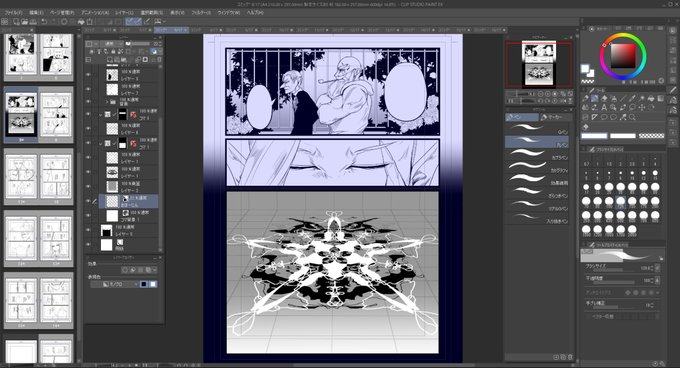The width and height of the screenshot is (680, 368).
Task: Click the layer opacity stepper arrows
Action: point(160,44)
